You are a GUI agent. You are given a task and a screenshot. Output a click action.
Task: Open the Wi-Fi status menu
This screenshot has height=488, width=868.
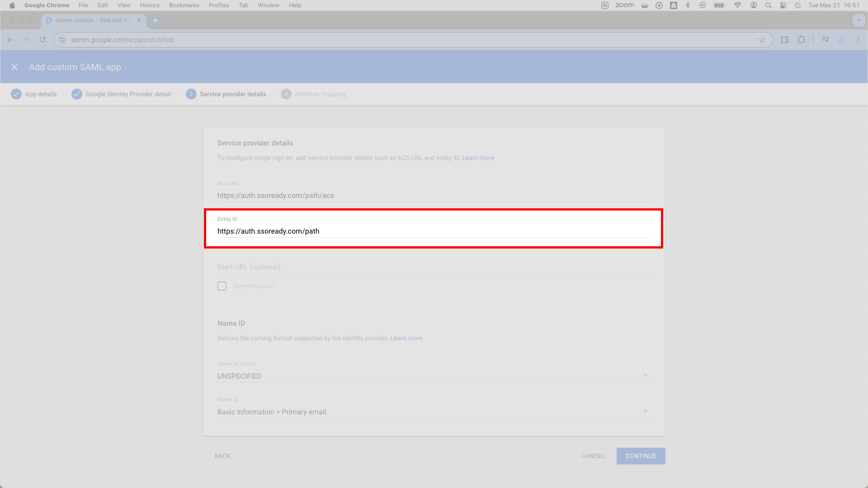(737, 5)
